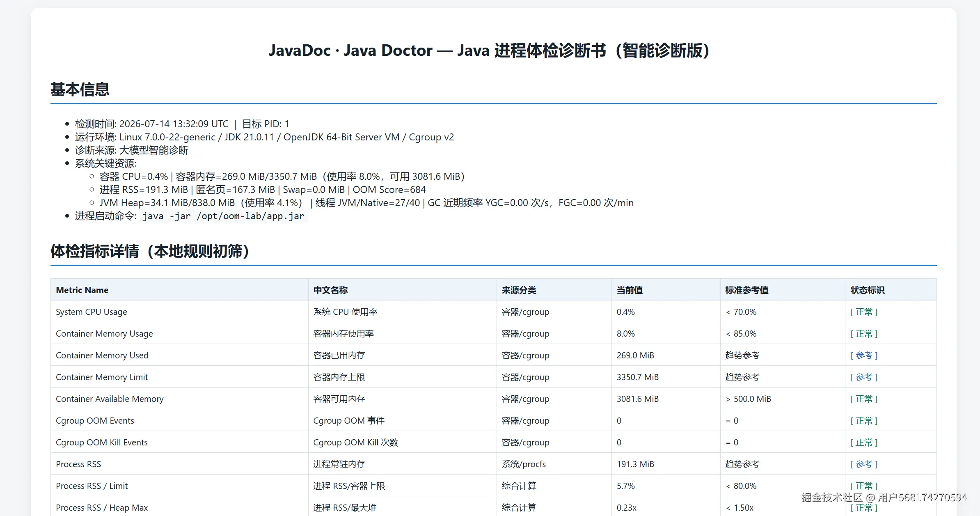Click the 0.23x table value
This screenshot has height=516, width=980.
click(x=627, y=507)
